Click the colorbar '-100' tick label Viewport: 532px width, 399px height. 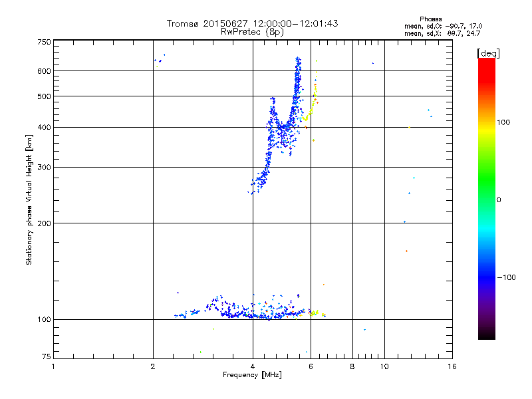(506, 277)
